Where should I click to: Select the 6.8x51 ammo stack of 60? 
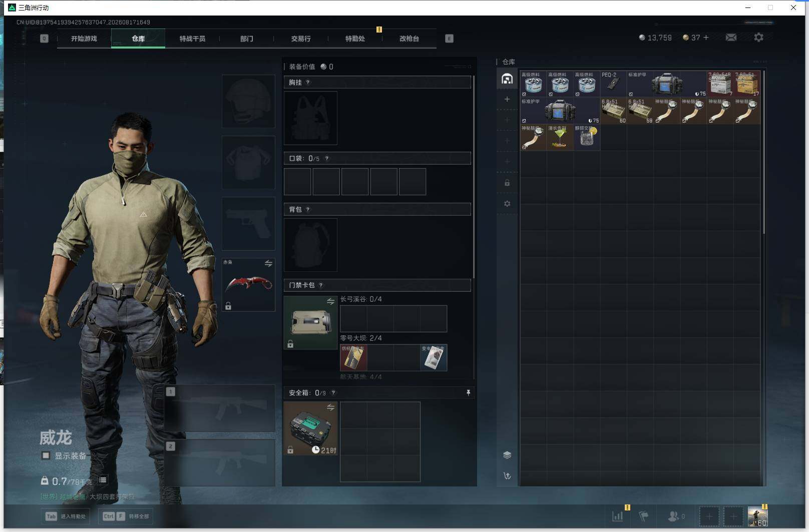[613, 111]
